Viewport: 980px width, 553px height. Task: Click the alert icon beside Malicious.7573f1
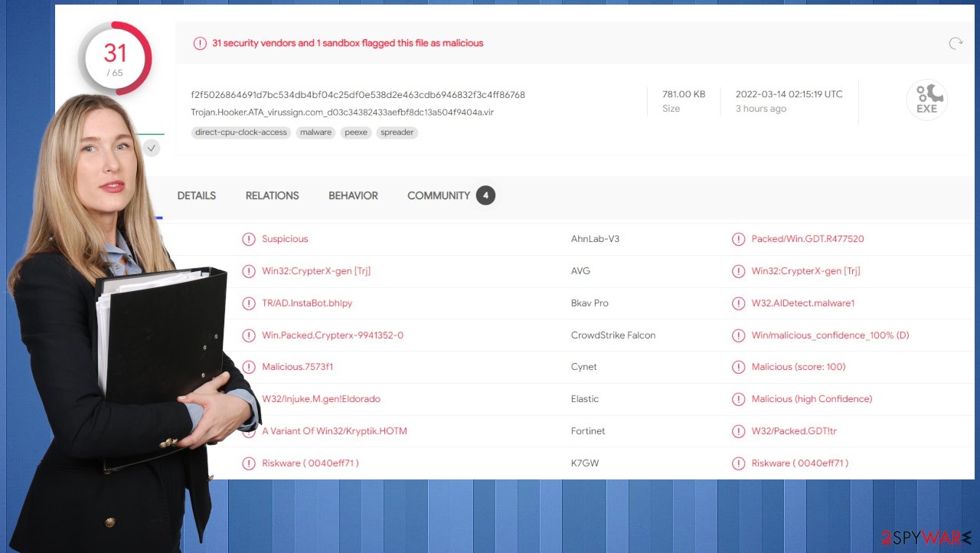(249, 367)
